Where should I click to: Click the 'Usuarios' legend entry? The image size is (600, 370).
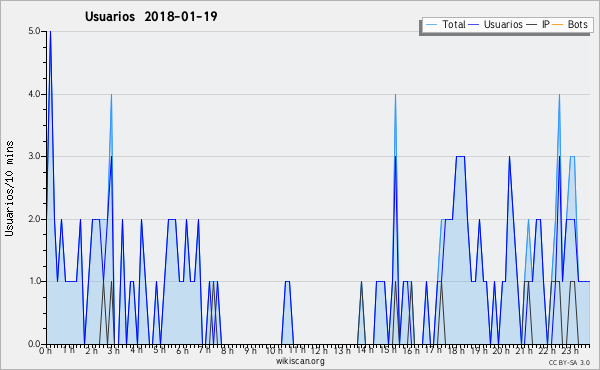point(496,24)
